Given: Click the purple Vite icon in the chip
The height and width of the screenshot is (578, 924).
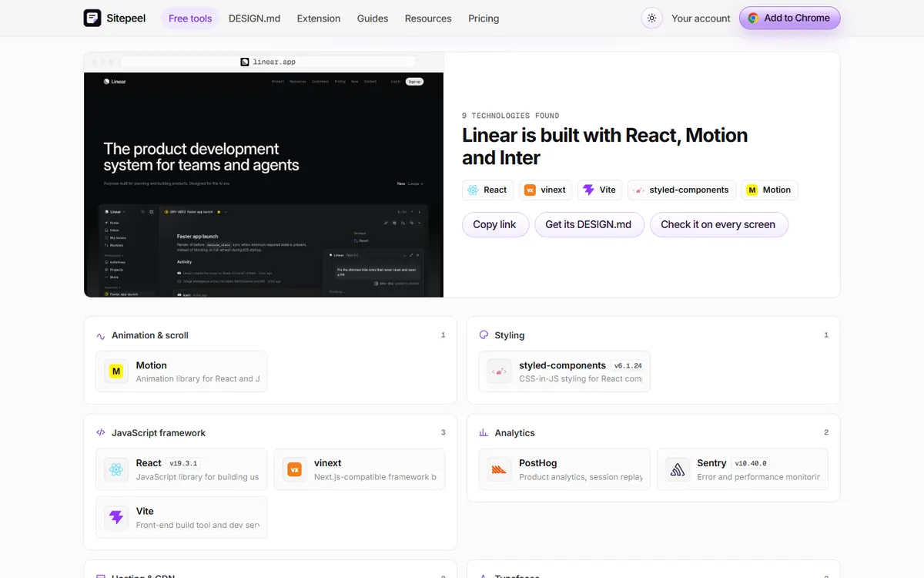Looking at the screenshot, I should click(x=588, y=190).
